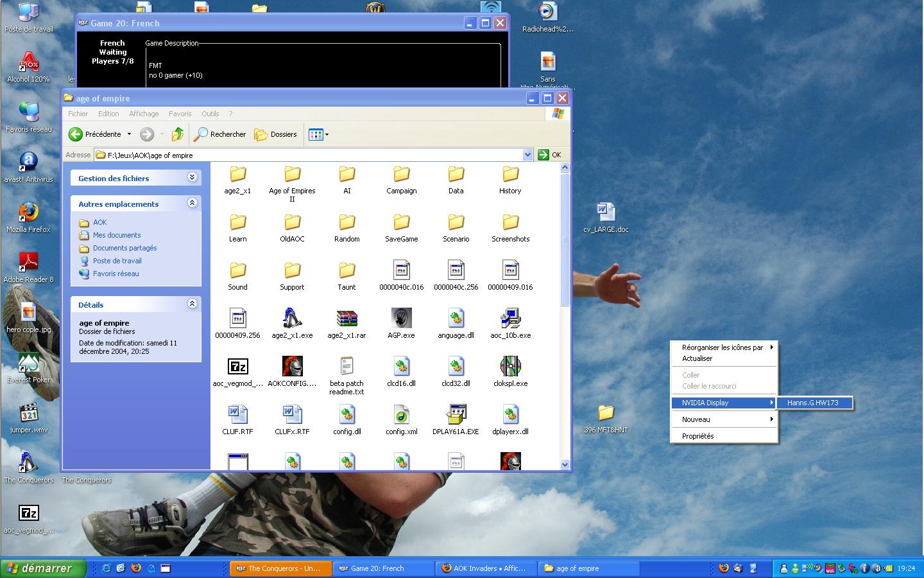
Task: Click the Up one level folder icon
Action: click(x=178, y=134)
